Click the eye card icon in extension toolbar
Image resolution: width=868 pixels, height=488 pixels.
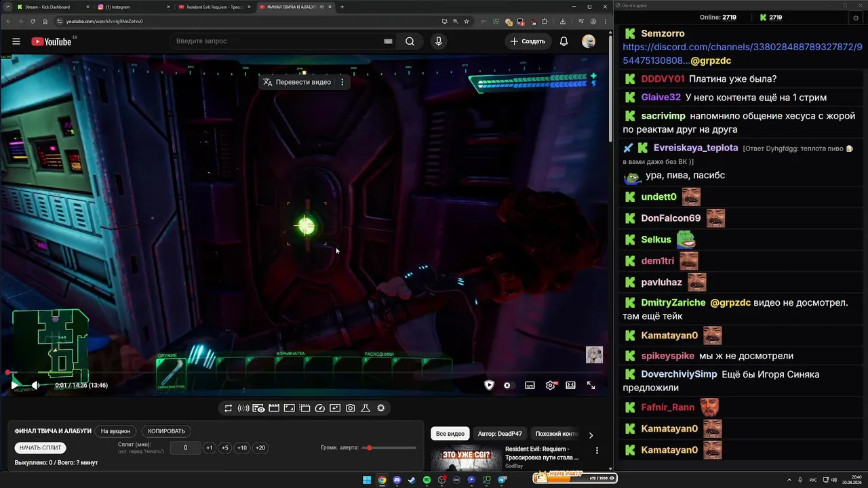258,408
